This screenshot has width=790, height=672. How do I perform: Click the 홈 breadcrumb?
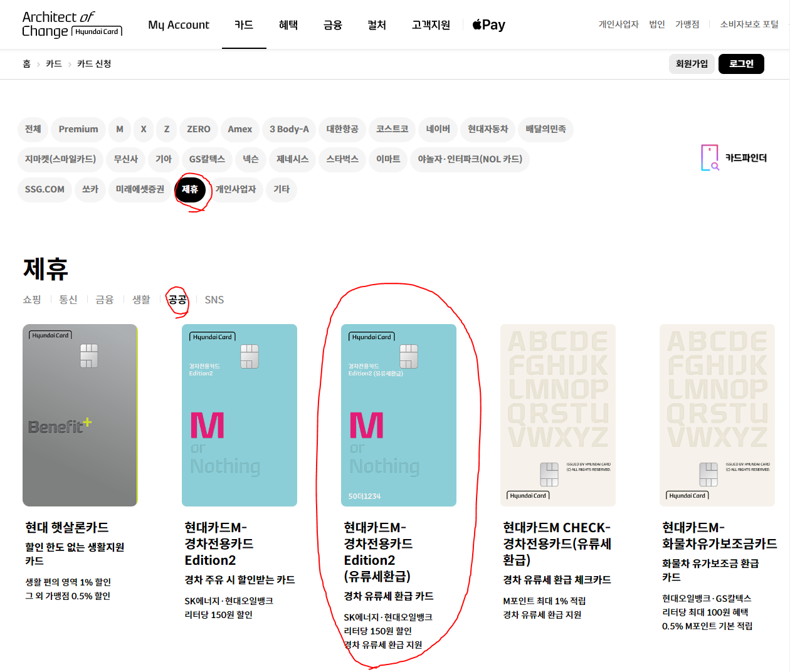(x=26, y=64)
